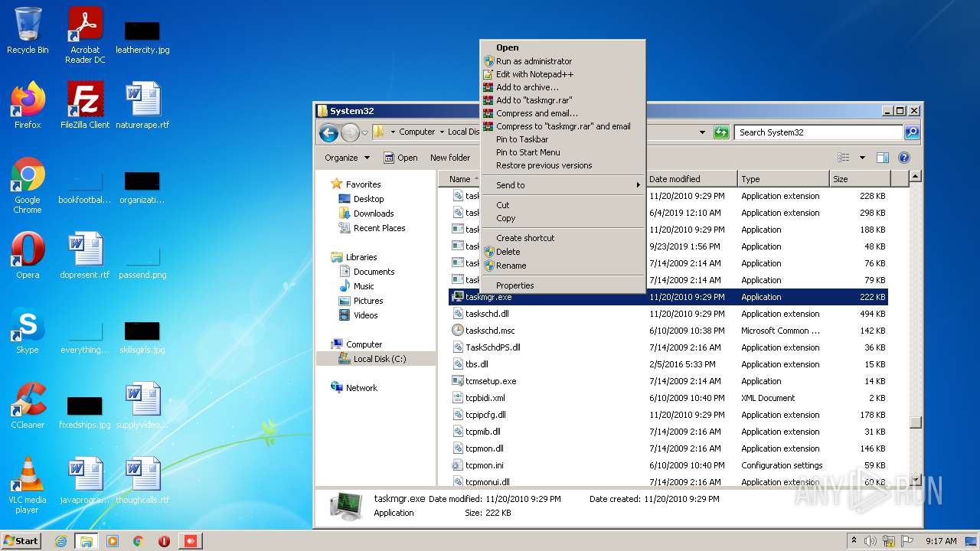This screenshot has width=980, height=551.
Task: Show hidden tray icons arrow
Action: click(x=854, y=541)
